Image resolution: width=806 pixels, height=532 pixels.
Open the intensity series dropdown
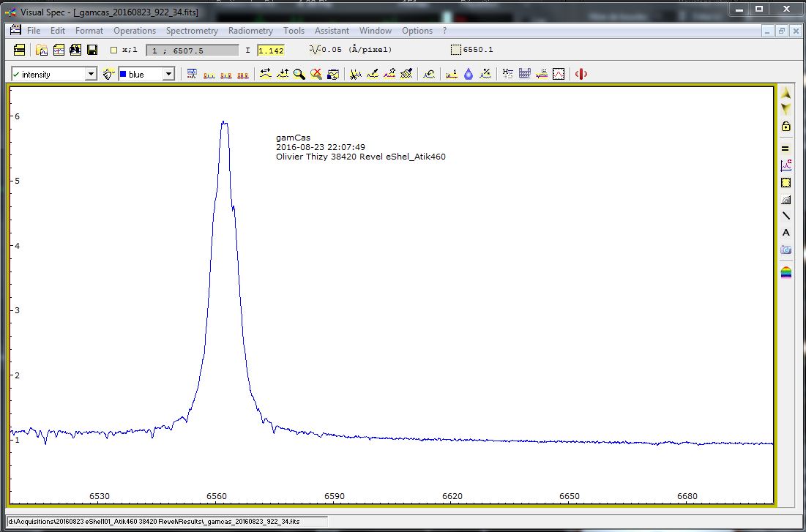click(91, 74)
